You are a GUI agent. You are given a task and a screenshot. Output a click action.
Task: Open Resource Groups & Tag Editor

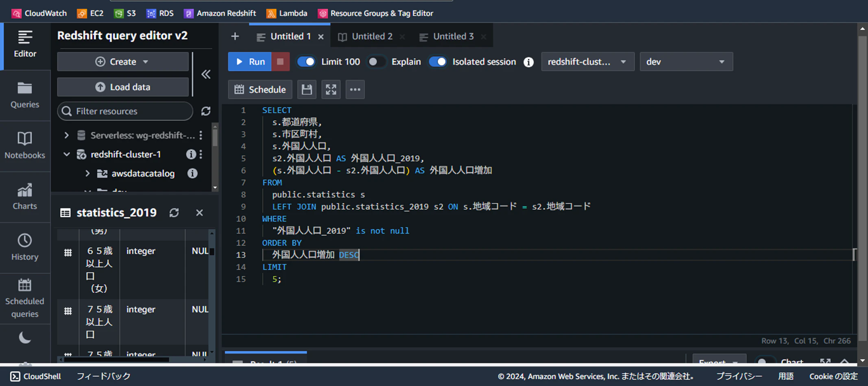pyautogui.click(x=375, y=13)
